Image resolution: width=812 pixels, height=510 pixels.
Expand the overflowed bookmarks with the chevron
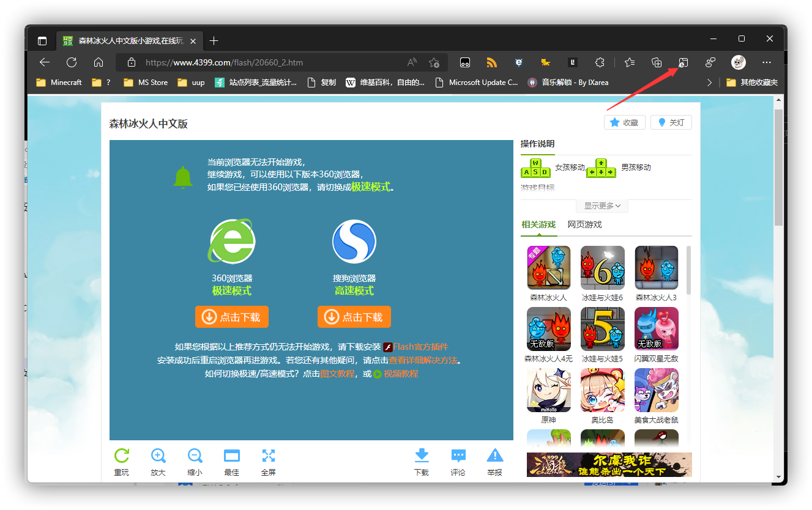coord(709,82)
